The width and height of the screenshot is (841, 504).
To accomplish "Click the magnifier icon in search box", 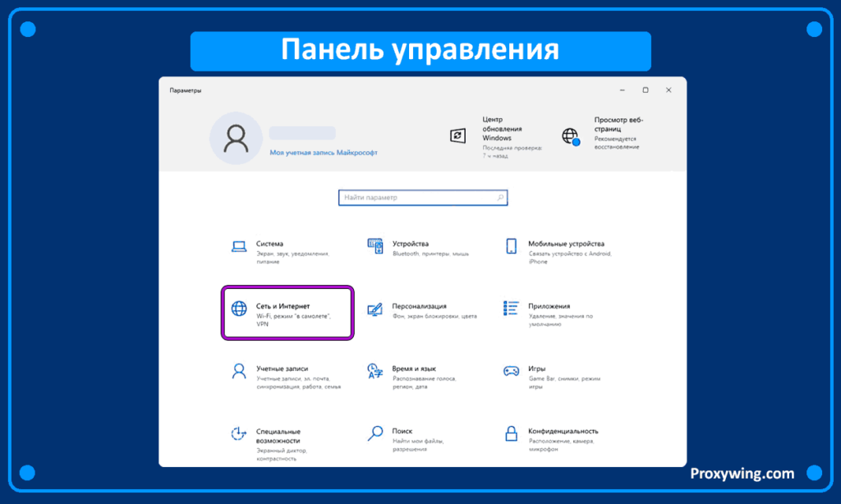I will [x=500, y=197].
